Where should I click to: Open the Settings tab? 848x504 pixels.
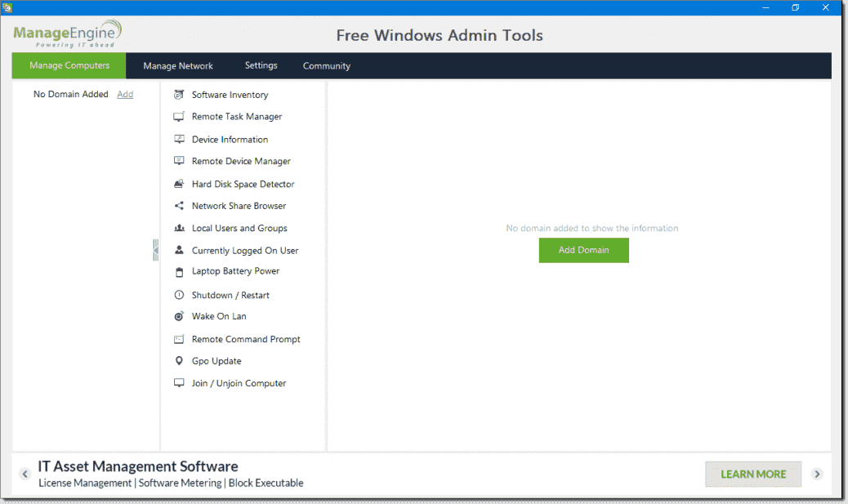coord(261,65)
